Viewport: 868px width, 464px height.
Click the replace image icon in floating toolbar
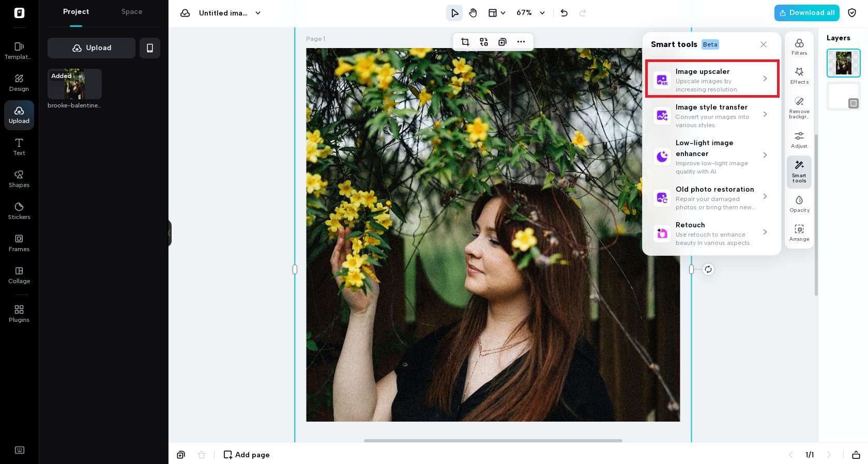(x=484, y=42)
